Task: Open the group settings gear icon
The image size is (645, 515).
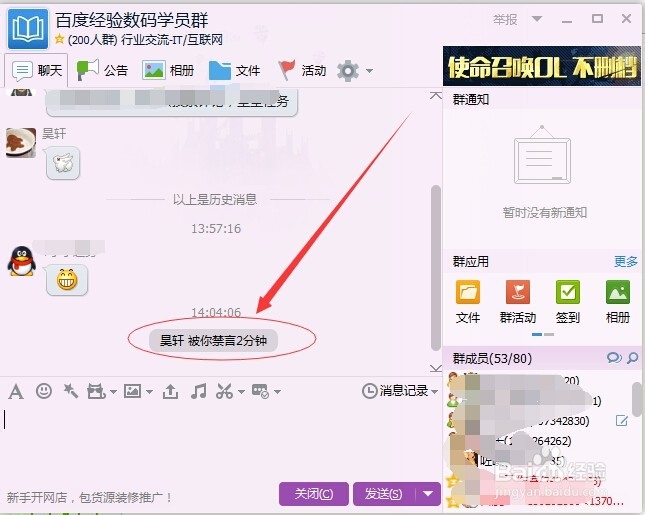Action: click(x=348, y=71)
